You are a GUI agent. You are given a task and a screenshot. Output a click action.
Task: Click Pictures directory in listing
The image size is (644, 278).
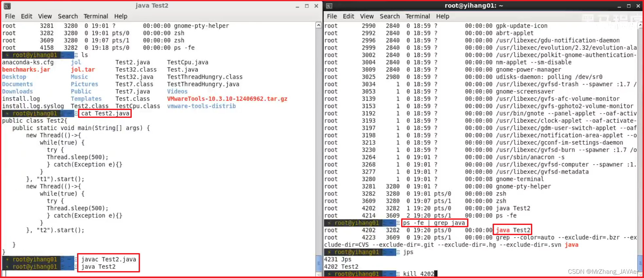[84, 84]
